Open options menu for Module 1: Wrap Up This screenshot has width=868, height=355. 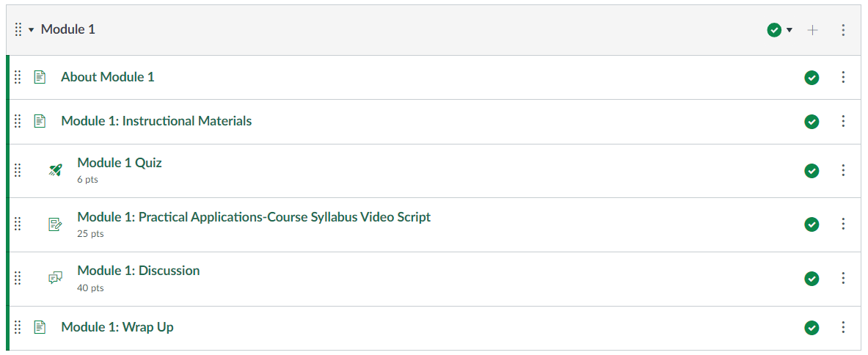pos(843,327)
